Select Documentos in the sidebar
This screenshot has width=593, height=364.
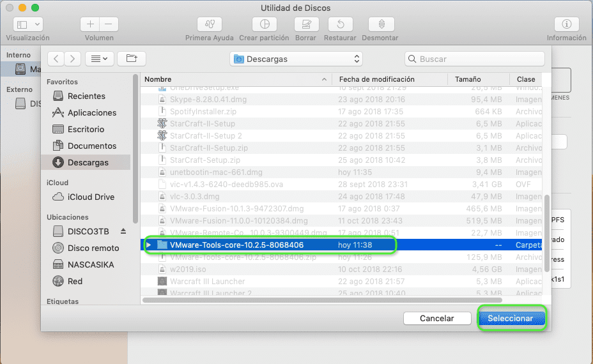86,146
